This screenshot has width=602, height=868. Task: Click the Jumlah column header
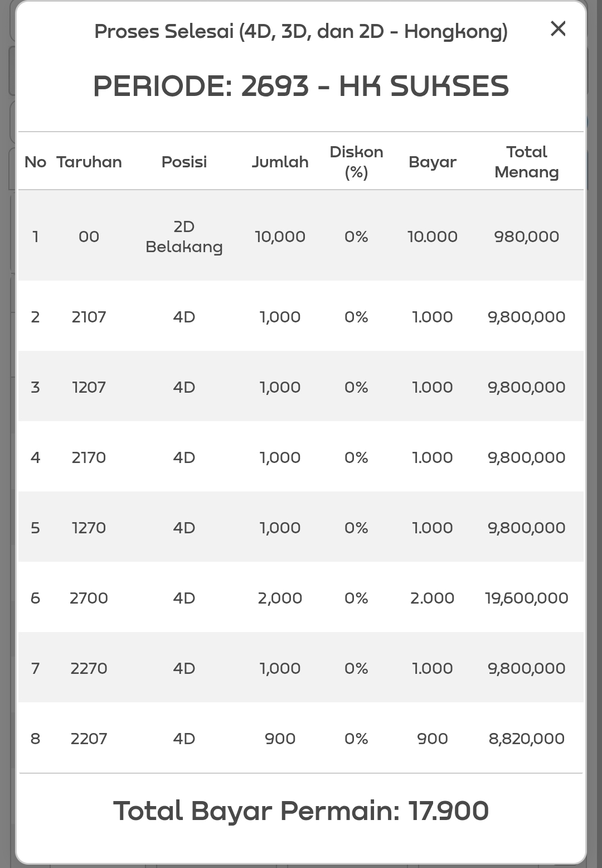point(280,162)
